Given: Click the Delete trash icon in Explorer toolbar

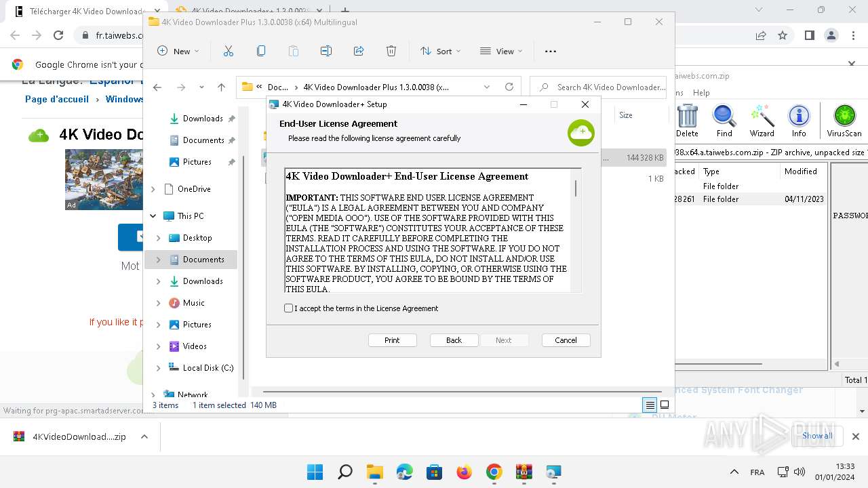Looking at the screenshot, I should point(391,51).
